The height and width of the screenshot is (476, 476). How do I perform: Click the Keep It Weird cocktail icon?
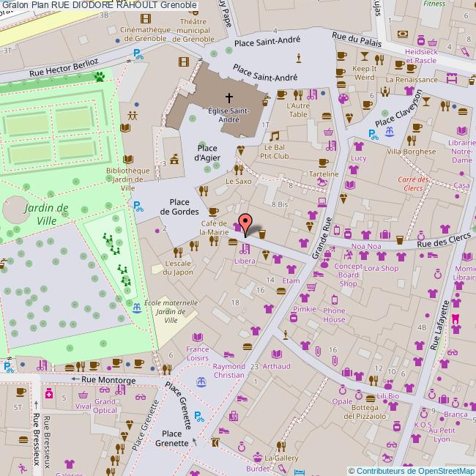(x=364, y=56)
